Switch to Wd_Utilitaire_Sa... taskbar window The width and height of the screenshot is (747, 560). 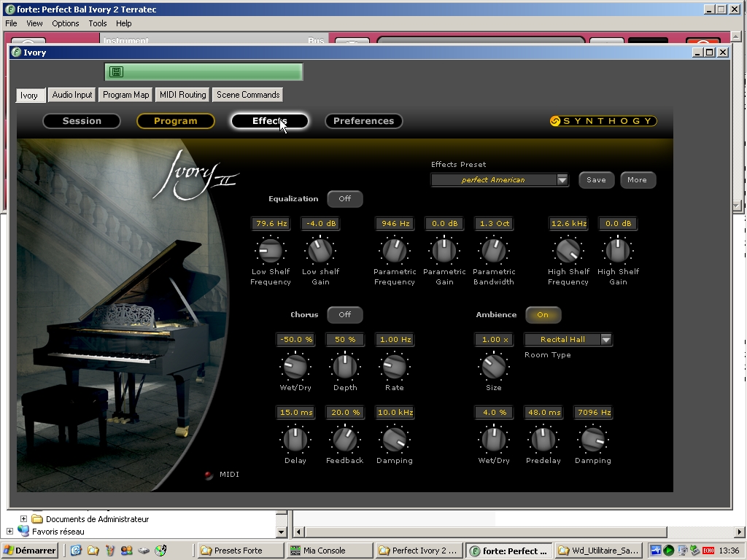pyautogui.click(x=598, y=551)
